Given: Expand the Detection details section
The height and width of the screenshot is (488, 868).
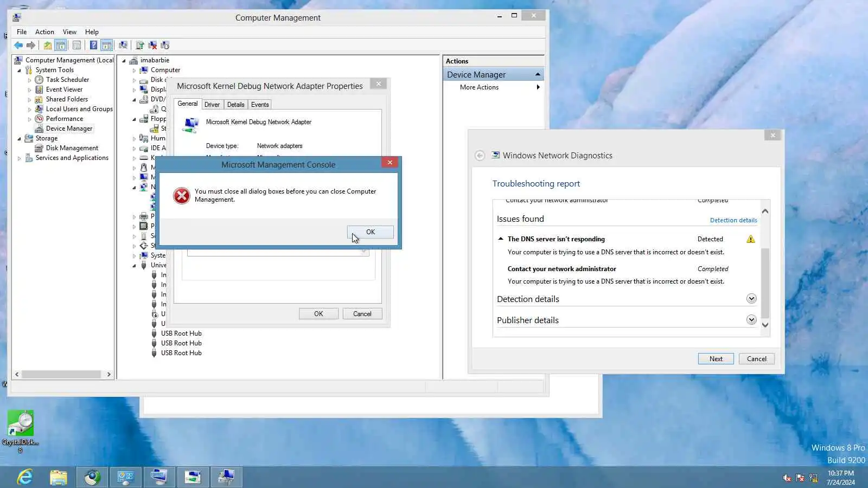Looking at the screenshot, I should tap(751, 299).
